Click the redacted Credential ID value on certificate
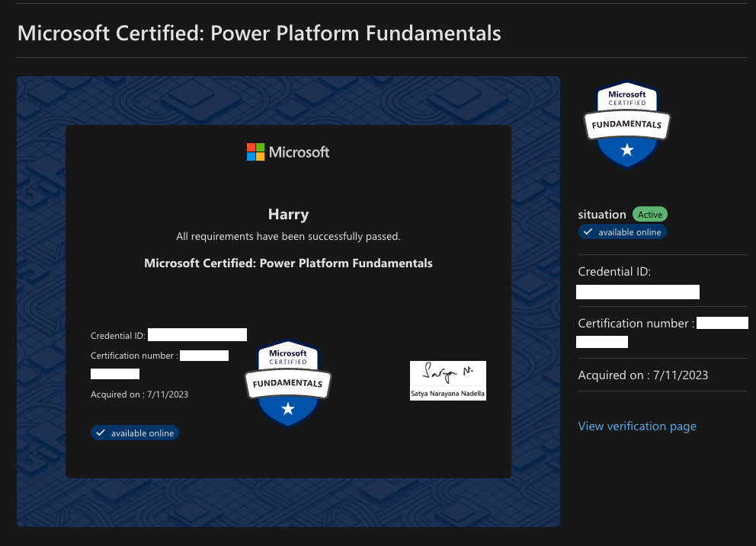This screenshot has height=546, width=756. (197, 335)
